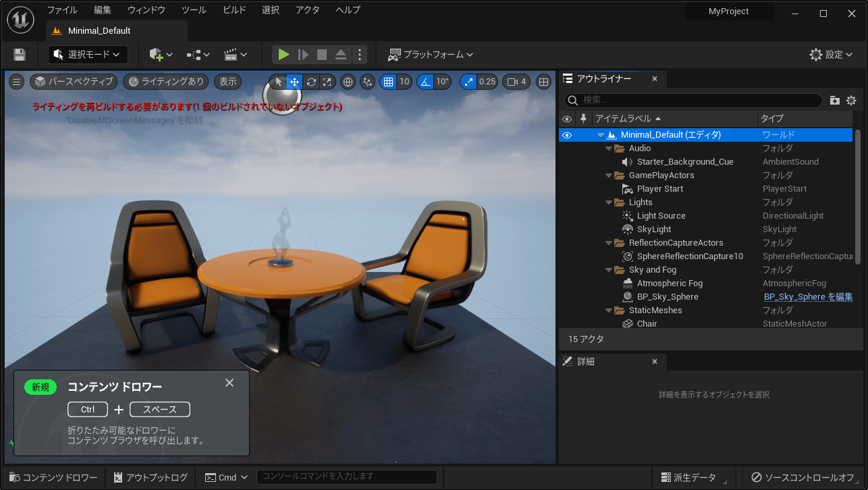Click the surface snapping icon

coord(367,82)
